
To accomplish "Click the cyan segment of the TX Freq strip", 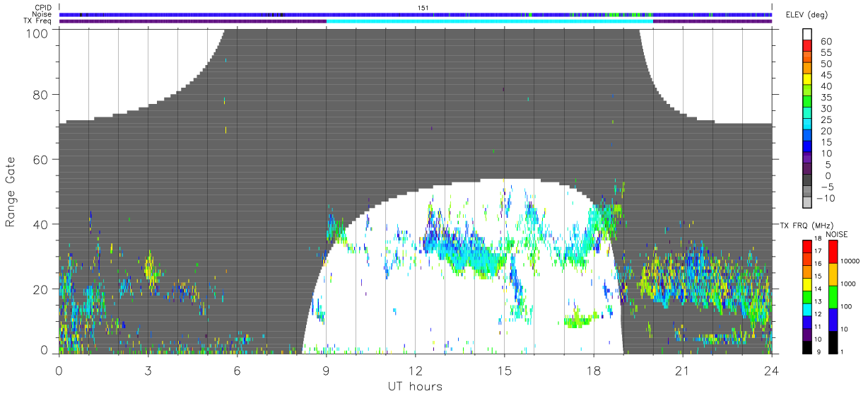I will click(x=489, y=21).
